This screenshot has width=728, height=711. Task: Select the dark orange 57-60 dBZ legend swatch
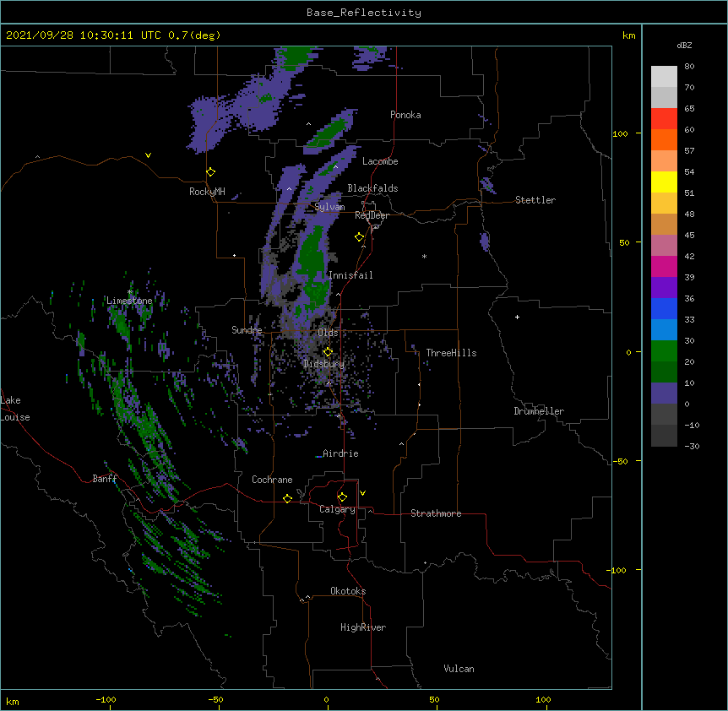[x=664, y=139]
